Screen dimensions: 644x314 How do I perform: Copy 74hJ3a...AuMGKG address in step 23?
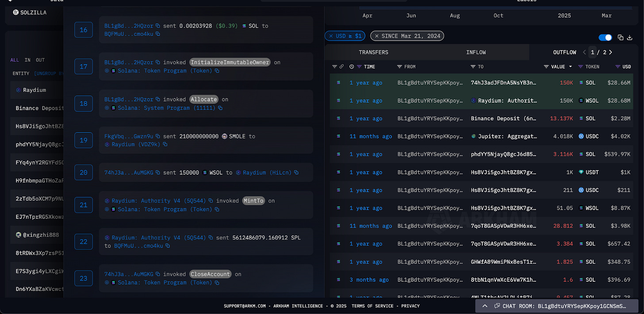coord(158,275)
